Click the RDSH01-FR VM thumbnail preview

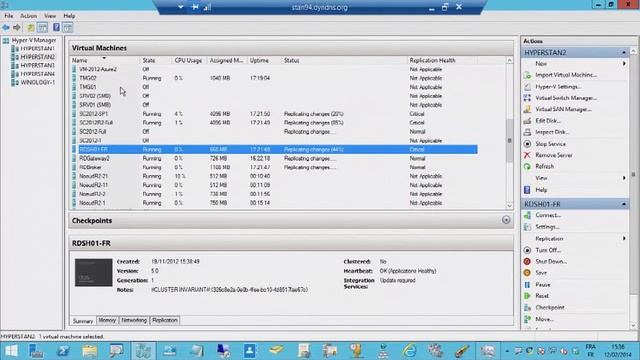coord(93,272)
